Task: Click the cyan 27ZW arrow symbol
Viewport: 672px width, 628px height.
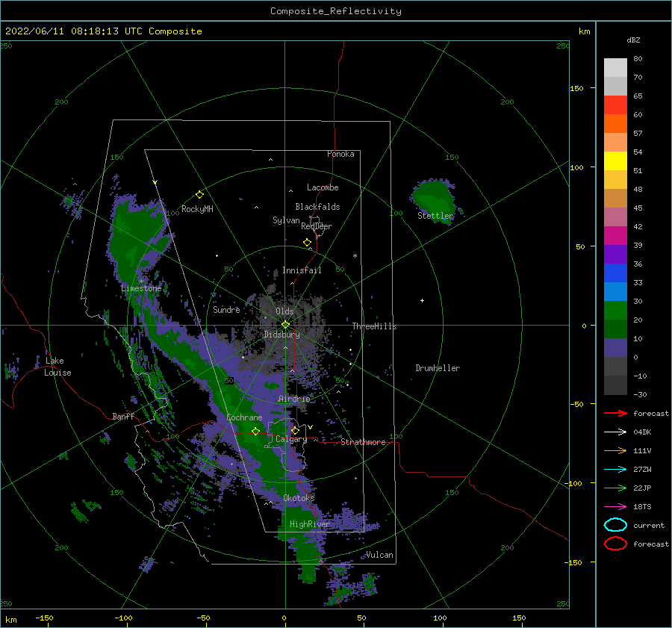Action: (615, 470)
